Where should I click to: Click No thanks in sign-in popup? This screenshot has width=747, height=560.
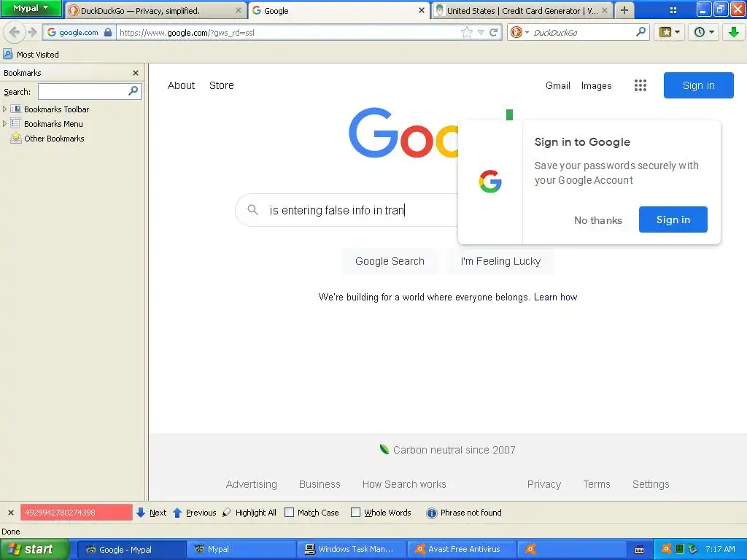pos(598,220)
